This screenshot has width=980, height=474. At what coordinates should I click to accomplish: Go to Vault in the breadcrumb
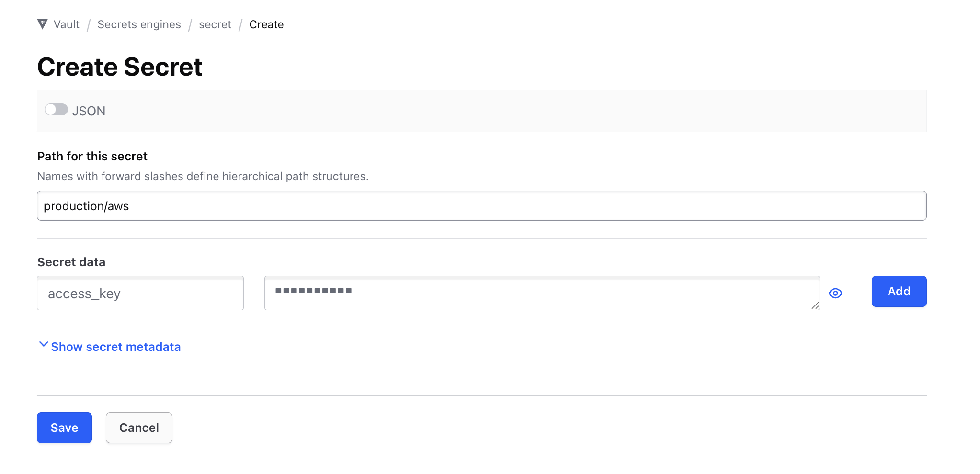pyautogui.click(x=66, y=24)
